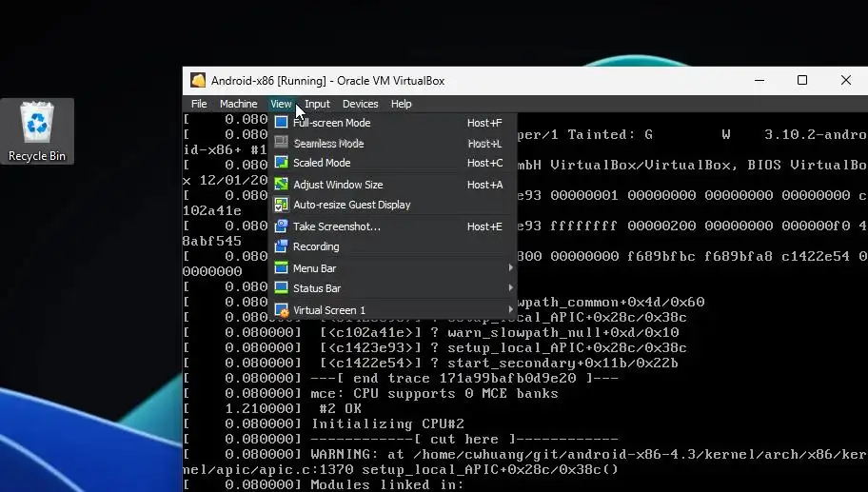Expand the Virtual Screen 1 submenu arrow
868x492 pixels.
(x=510, y=309)
